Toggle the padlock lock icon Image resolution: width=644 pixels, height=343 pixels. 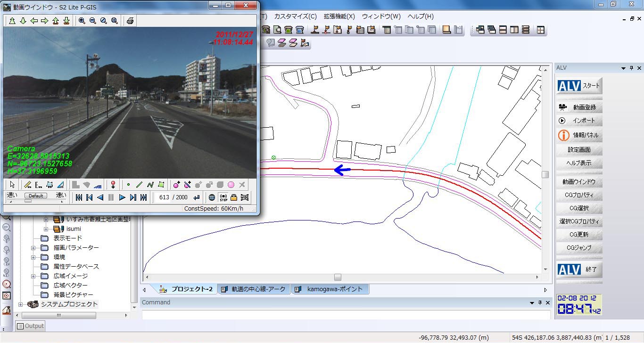coord(234,197)
